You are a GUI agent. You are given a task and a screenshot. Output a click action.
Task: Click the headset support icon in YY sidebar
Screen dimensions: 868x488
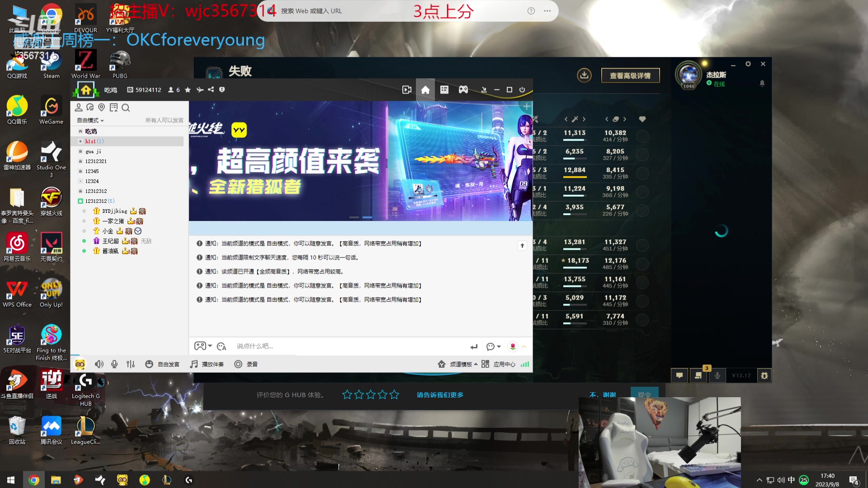pyautogui.click(x=90, y=108)
